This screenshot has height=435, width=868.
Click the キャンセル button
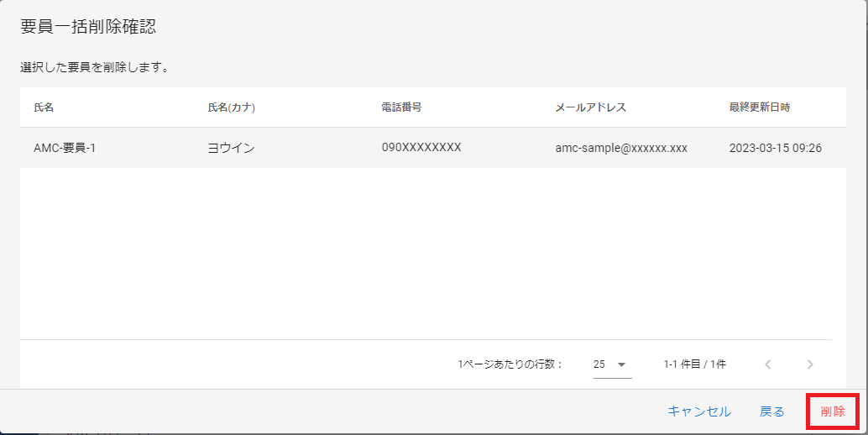click(699, 411)
